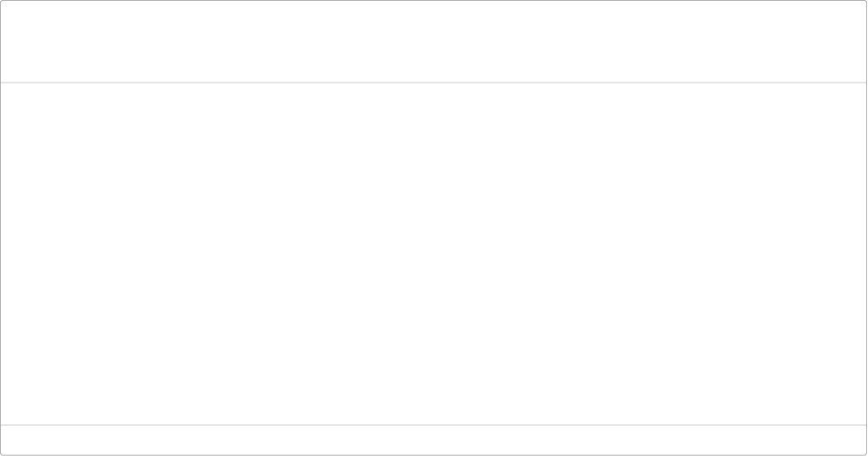
Task: Click the empty main content area
Action: click(433, 253)
